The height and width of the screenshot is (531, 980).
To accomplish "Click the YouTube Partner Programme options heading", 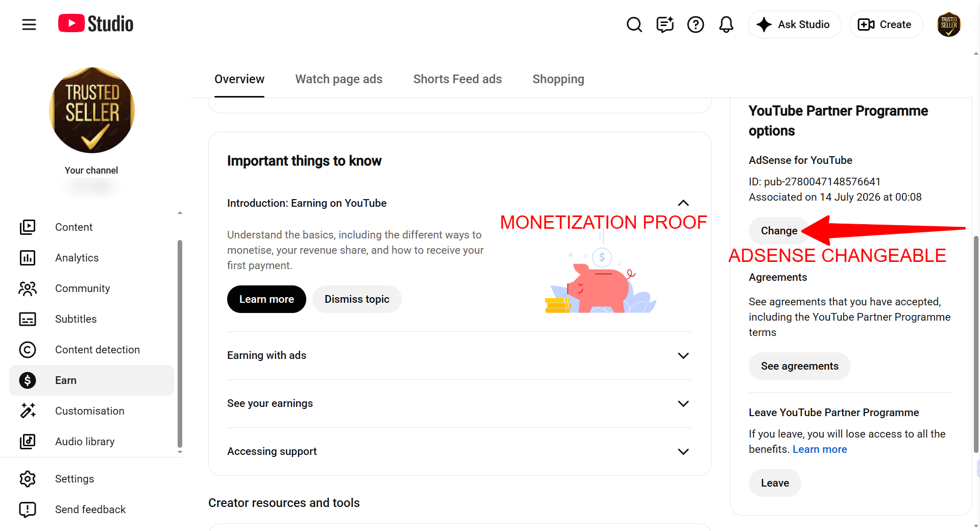I will point(838,120).
